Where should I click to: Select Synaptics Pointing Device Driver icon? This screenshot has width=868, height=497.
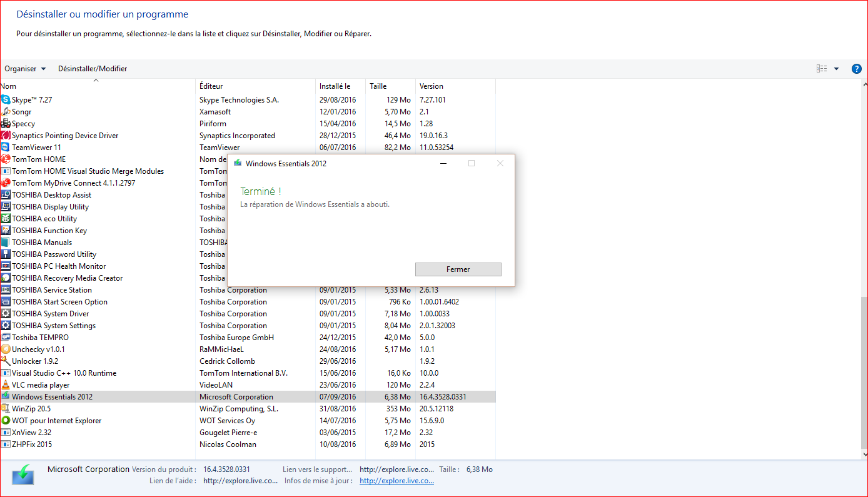point(6,136)
